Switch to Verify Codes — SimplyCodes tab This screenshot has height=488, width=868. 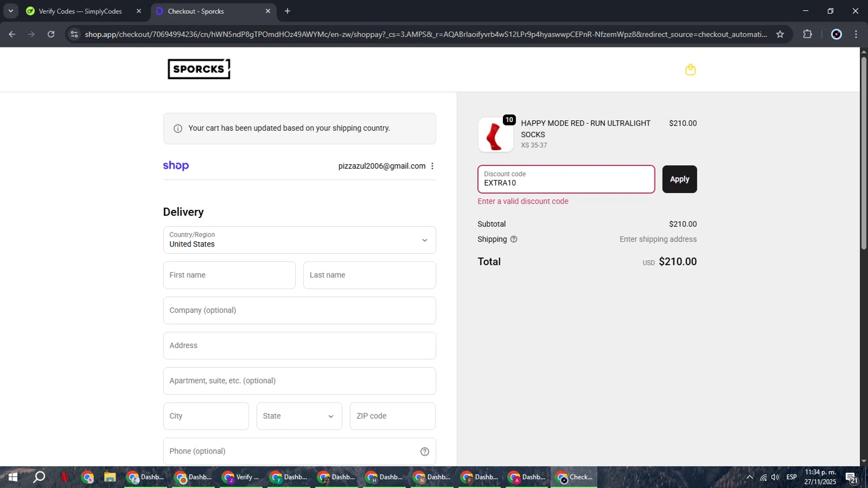tap(80, 11)
